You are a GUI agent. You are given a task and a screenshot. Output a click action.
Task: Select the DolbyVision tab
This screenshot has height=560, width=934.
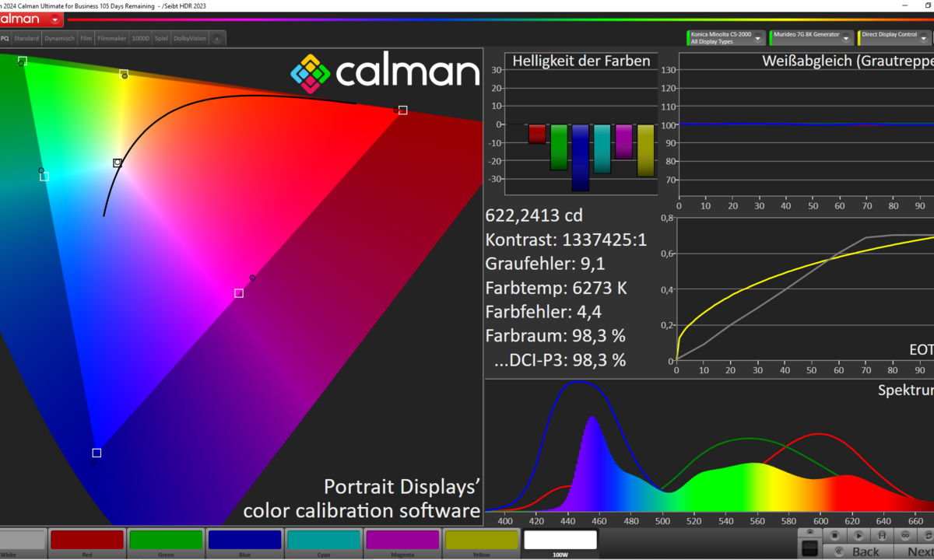[190, 38]
